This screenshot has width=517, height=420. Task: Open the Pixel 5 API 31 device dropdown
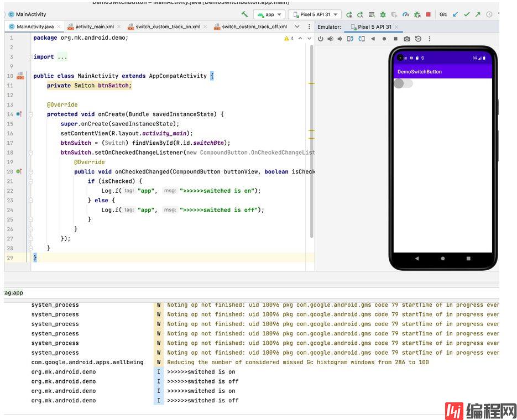pos(314,14)
